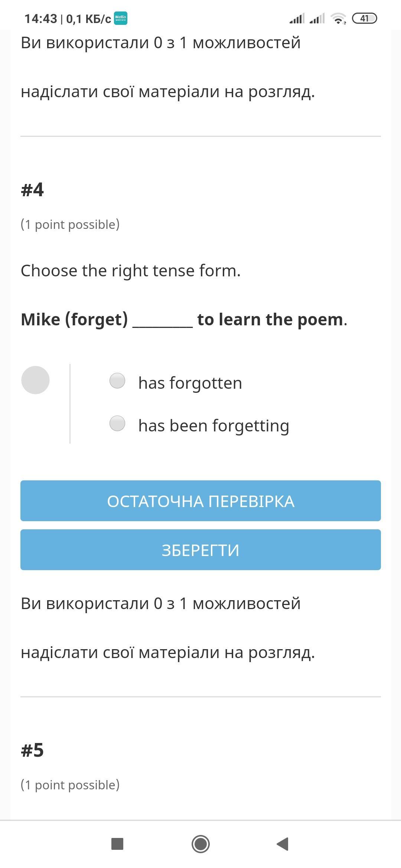The height and width of the screenshot is (868, 401).
Task: Tap the WellGo app status bar icon
Action: click(x=120, y=18)
